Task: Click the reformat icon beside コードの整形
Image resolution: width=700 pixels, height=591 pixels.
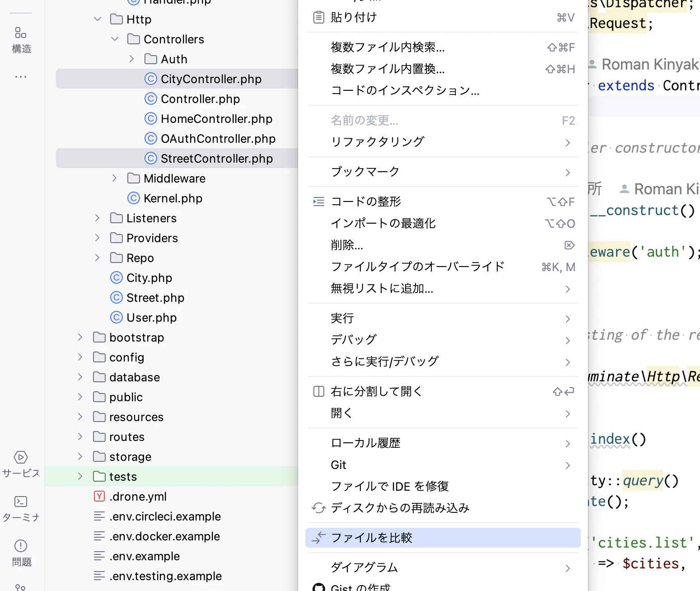Action: [319, 202]
